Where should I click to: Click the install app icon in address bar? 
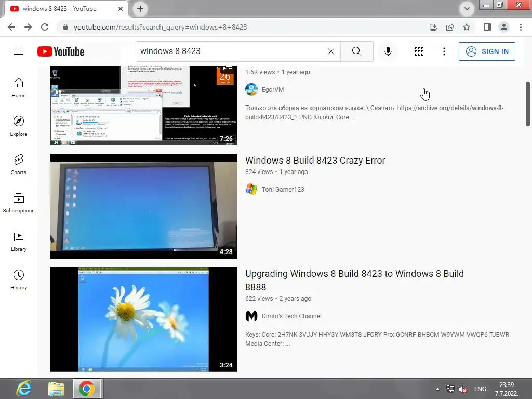433,27
